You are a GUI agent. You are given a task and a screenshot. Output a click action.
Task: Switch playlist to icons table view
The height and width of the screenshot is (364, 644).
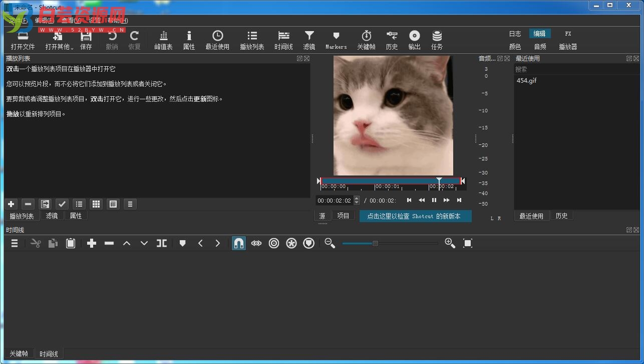pyautogui.click(x=113, y=204)
